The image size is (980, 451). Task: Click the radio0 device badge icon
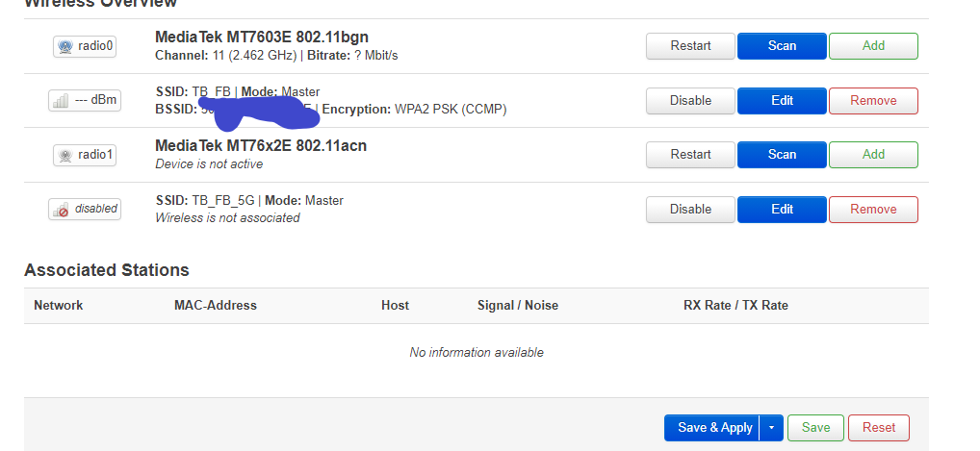(x=85, y=46)
